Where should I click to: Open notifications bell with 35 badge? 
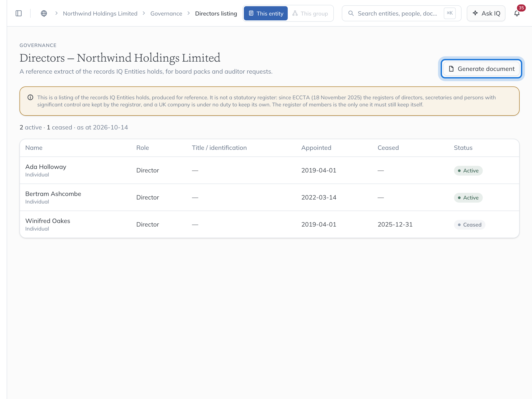517,14
